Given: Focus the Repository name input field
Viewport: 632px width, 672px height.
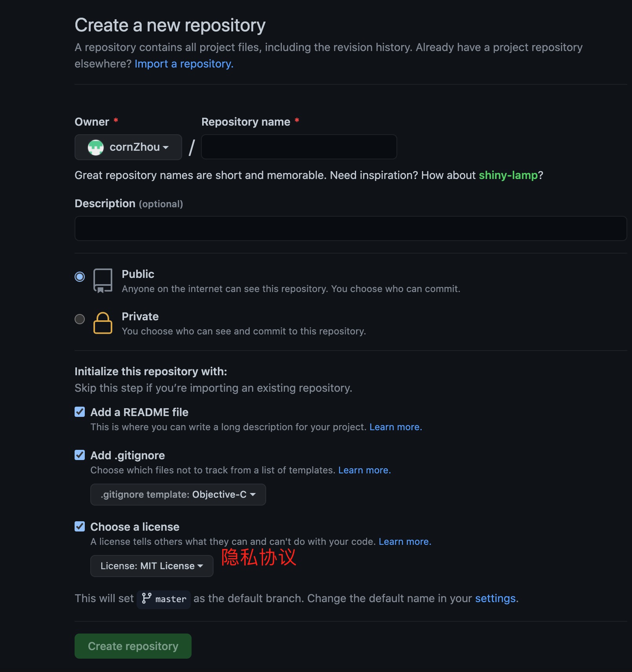Looking at the screenshot, I should click(299, 147).
